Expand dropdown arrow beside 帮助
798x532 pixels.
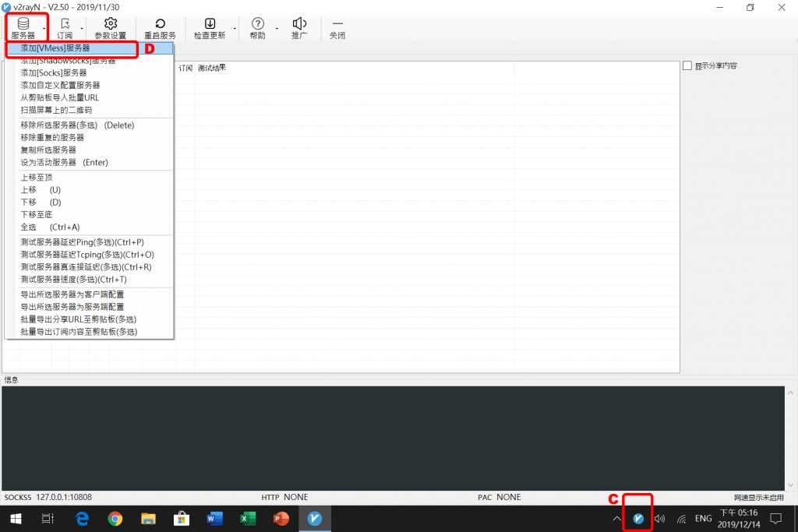(x=277, y=29)
